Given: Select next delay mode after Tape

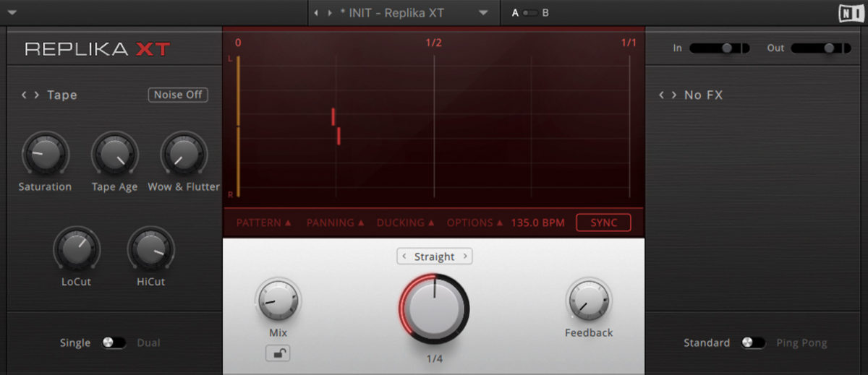Looking at the screenshot, I should (36, 95).
